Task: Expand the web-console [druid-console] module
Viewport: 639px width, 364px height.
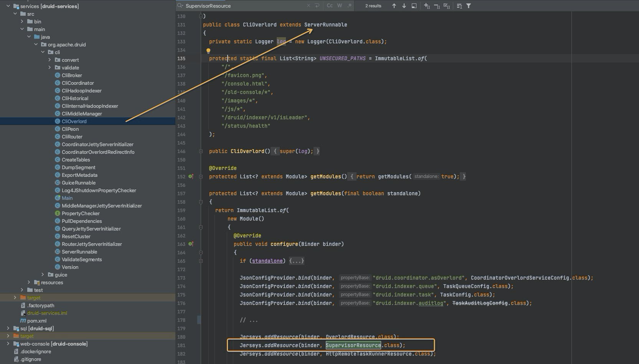Action: click(x=8, y=344)
